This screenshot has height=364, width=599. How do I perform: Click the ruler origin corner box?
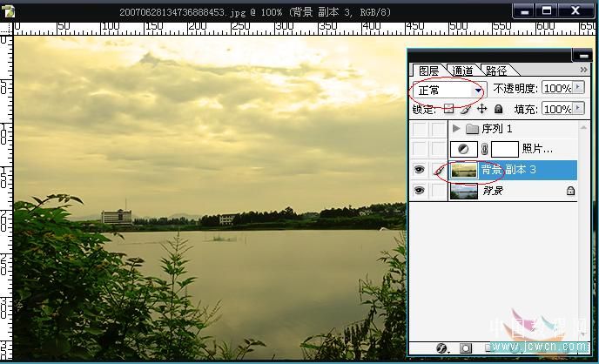[x=6, y=29]
